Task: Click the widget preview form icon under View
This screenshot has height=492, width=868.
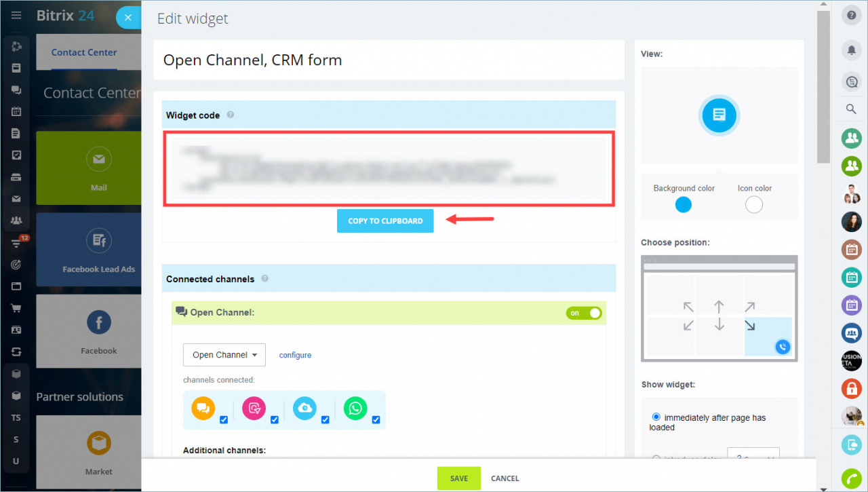Action: pos(719,115)
